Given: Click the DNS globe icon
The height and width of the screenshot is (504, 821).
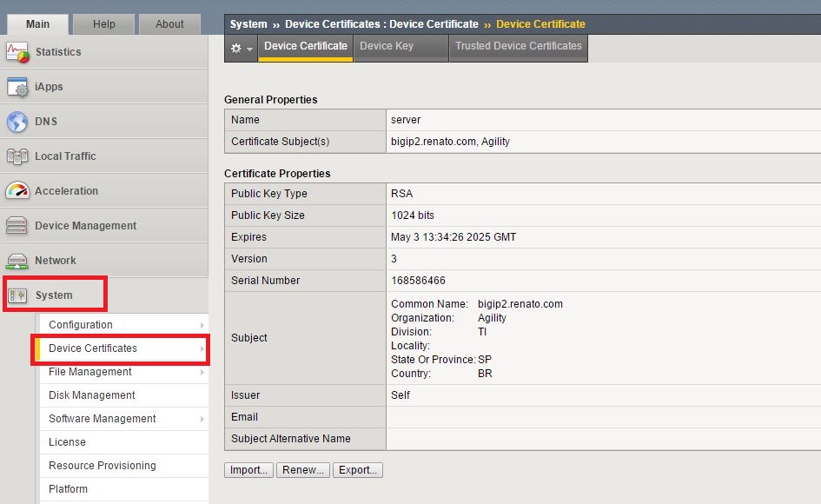Looking at the screenshot, I should coord(17,122).
